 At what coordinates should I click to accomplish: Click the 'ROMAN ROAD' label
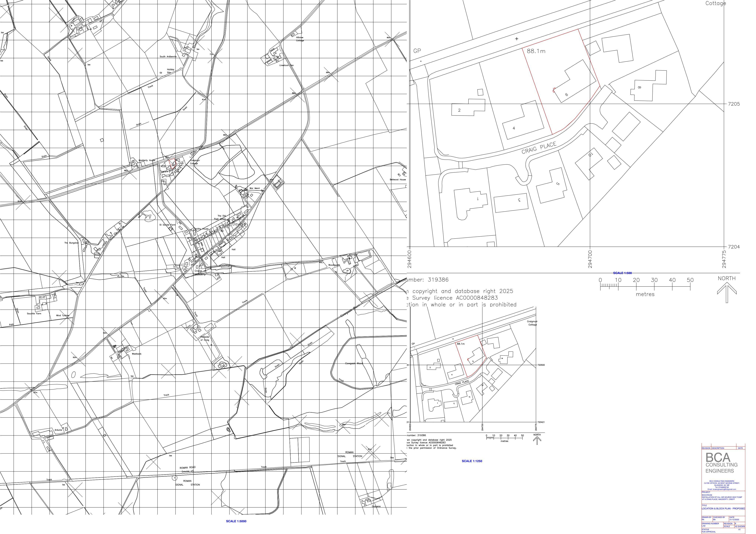click(187, 468)
